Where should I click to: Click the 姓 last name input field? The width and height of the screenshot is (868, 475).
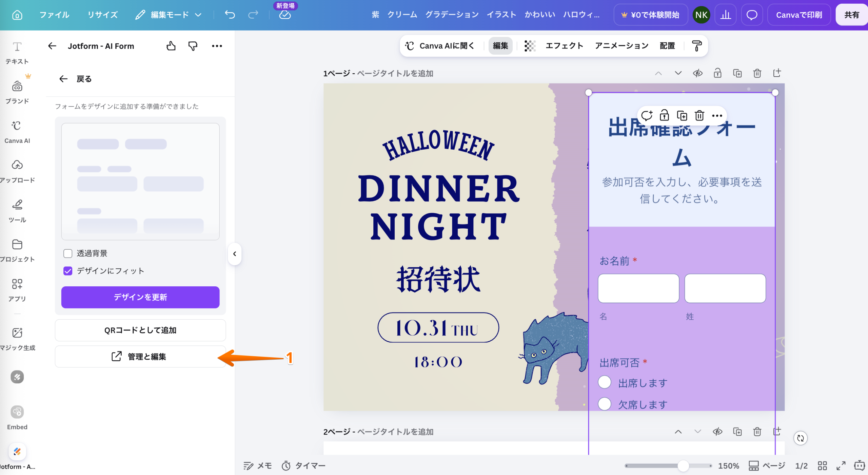725,288
